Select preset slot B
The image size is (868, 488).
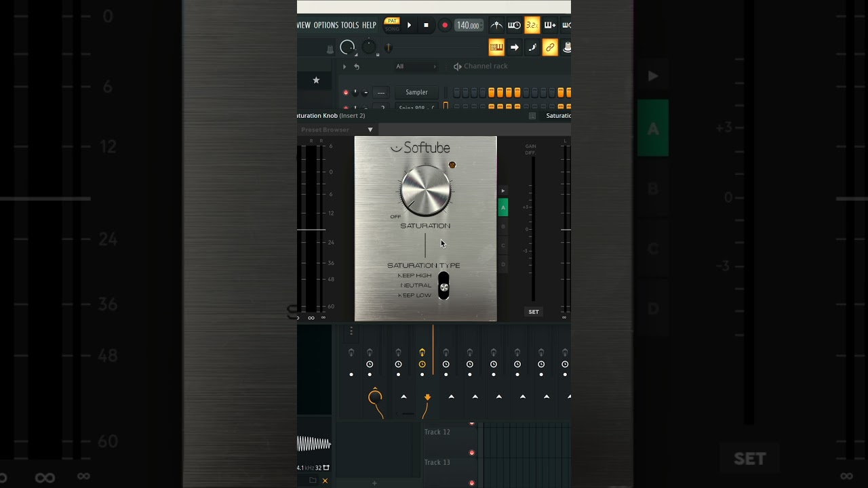pos(503,226)
